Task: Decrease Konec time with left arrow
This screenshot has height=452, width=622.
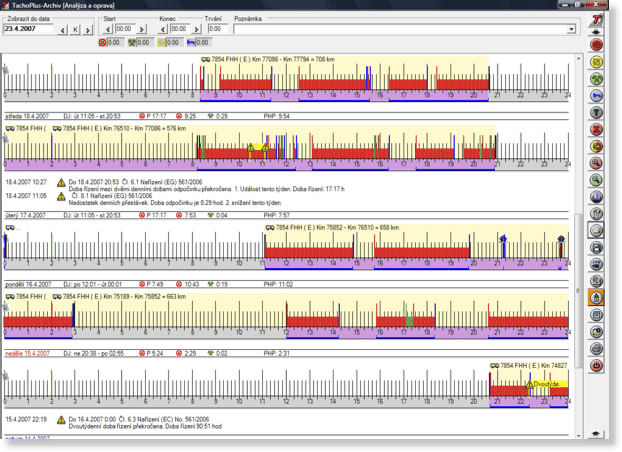Action: tap(163, 29)
